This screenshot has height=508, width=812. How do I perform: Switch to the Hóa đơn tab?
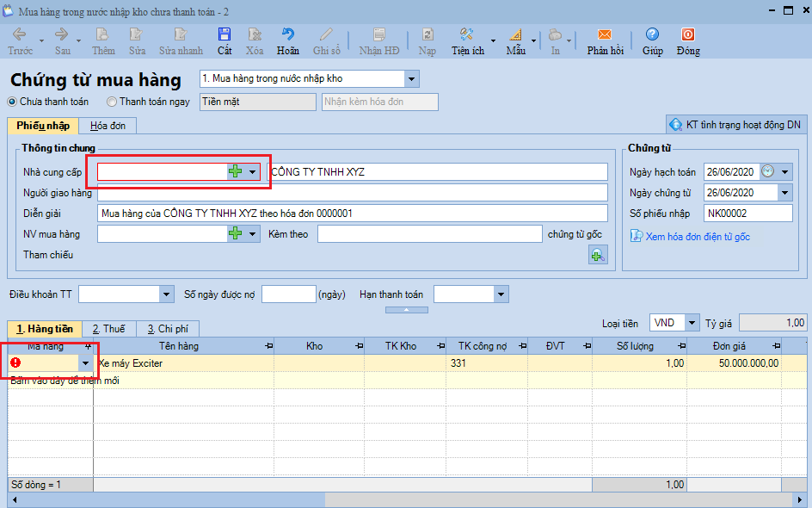coord(108,126)
